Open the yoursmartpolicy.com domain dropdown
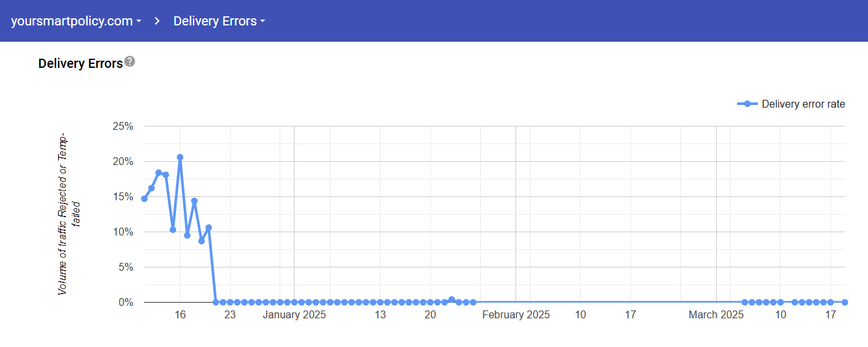This screenshot has height=347, width=868. pyautogui.click(x=76, y=21)
